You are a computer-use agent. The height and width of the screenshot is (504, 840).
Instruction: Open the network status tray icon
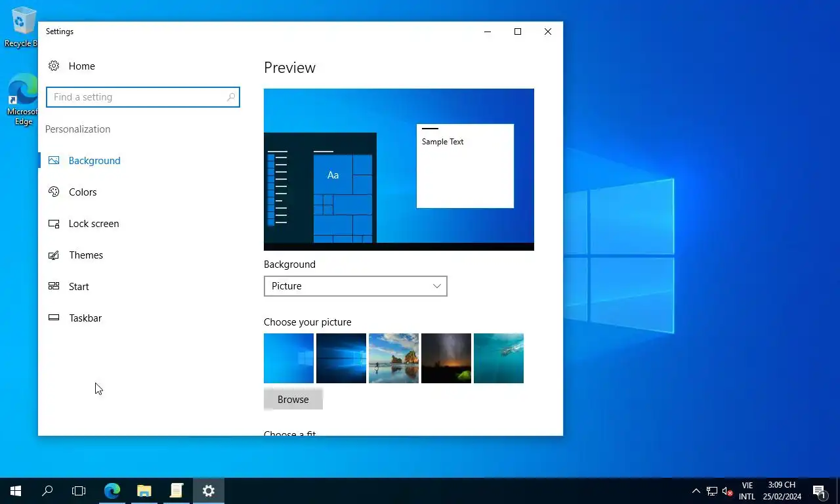(712, 491)
